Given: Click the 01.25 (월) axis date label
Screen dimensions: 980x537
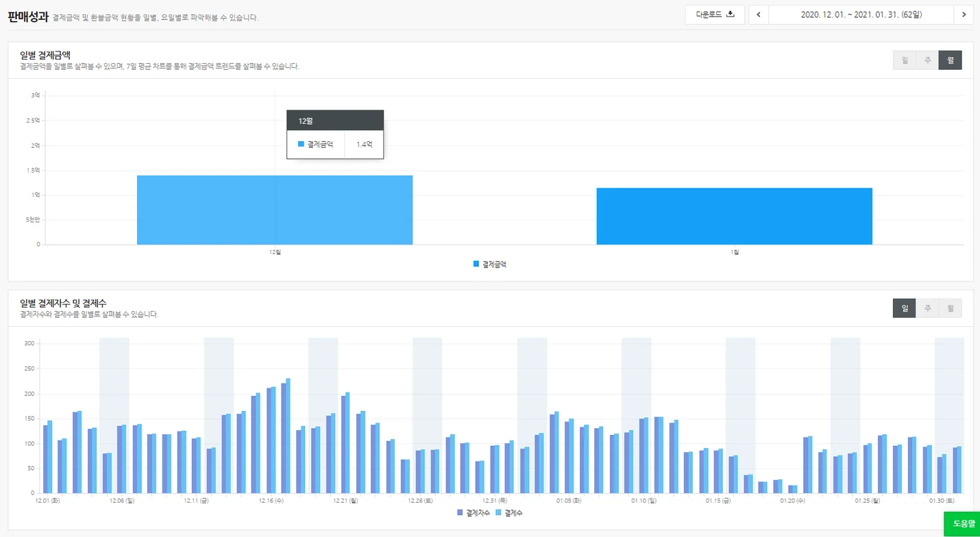Looking at the screenshot, I should click(x=868, y=501).
